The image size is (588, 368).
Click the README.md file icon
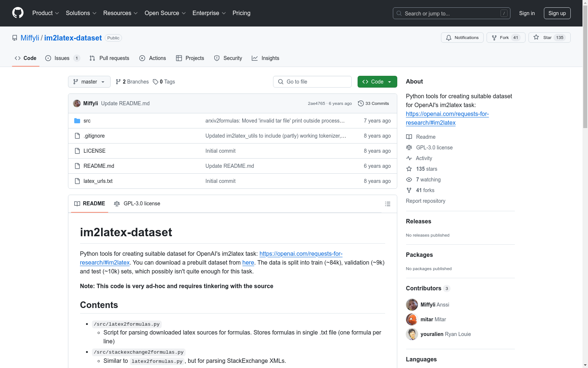coord(77,166)
